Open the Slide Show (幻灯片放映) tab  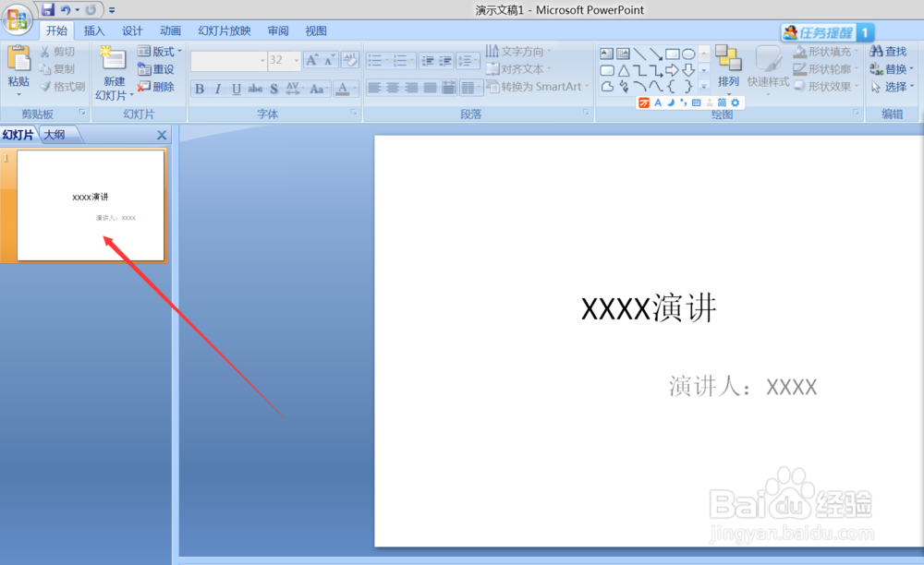pos(225,30)
